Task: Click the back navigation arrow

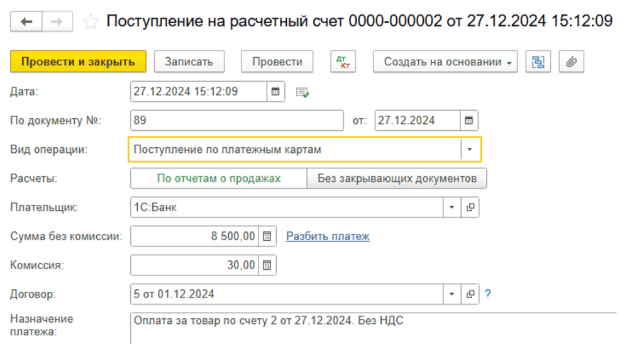Action: coord(26,22)
